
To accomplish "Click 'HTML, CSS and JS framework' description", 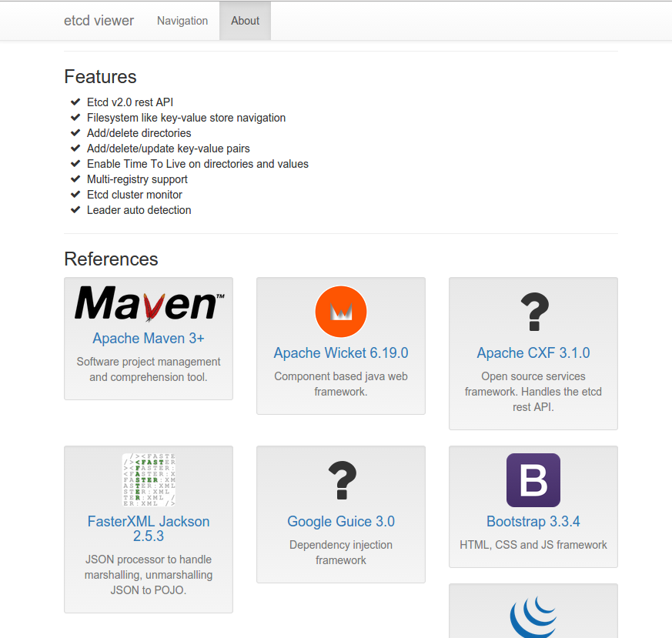I will pos(533,545).
